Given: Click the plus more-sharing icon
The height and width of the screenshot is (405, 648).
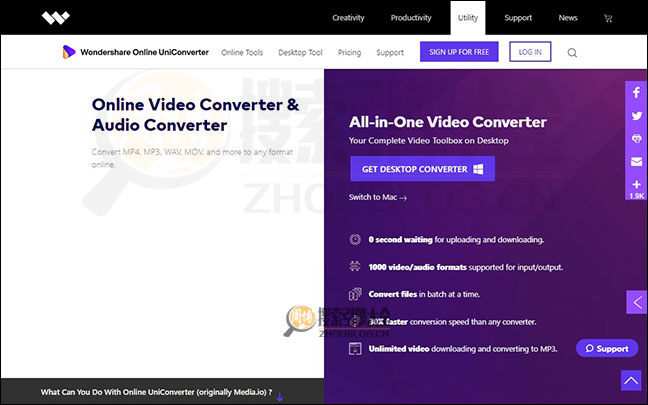Looking at the screenshot, I should tap(636, 184).
